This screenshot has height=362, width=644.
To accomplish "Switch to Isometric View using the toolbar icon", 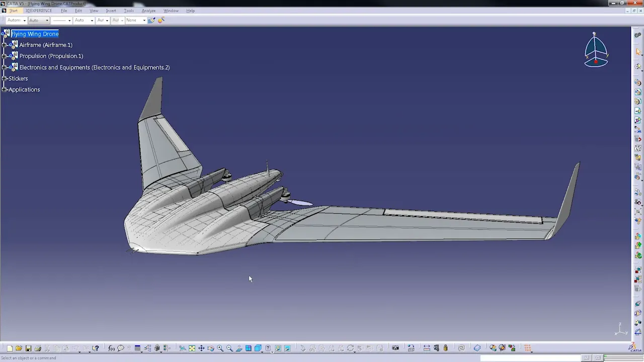I will [x=258, y=348].
